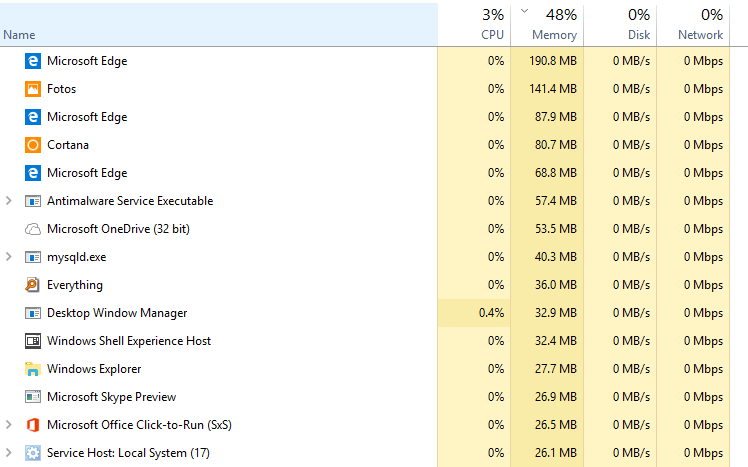Click the 53.5 MB memory value
748x467 pixels.
(x=556, y=229)
